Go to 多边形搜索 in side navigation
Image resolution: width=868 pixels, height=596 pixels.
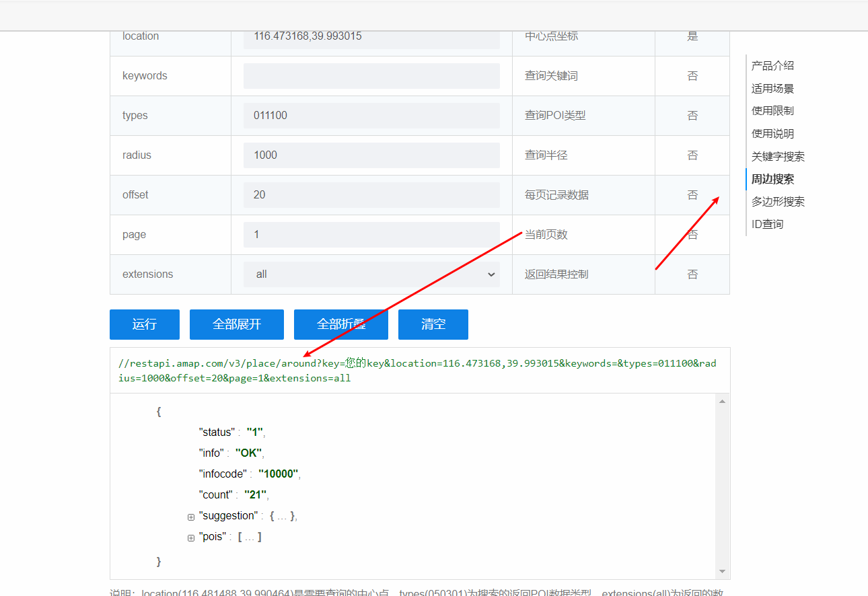coord(778,202)
